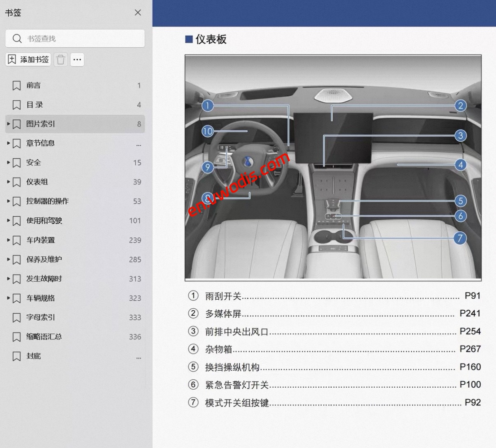496x448 pixels.
Task: Click the bookmark icon beside 封底
Action: click(x=16, y=356)
